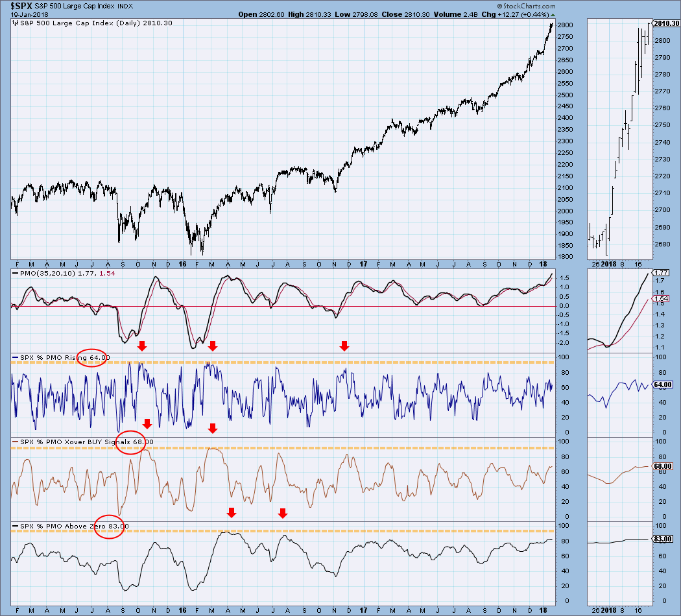Screen dimensions: 681x616
Task: Click the 83.00 Above Zero value tag
Action: [x=663, y=539]
